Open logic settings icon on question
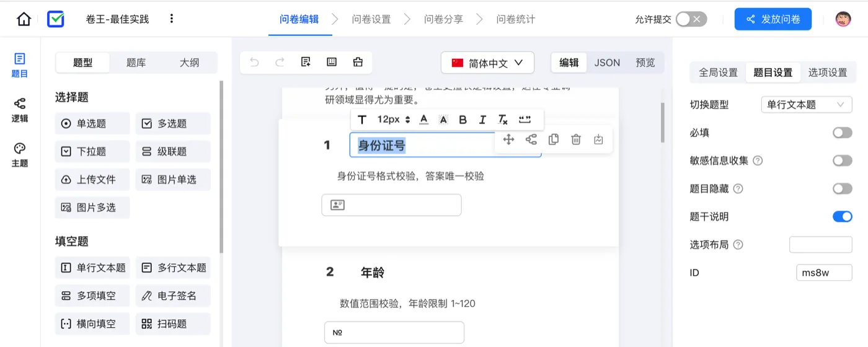 [x=531, y=139]
